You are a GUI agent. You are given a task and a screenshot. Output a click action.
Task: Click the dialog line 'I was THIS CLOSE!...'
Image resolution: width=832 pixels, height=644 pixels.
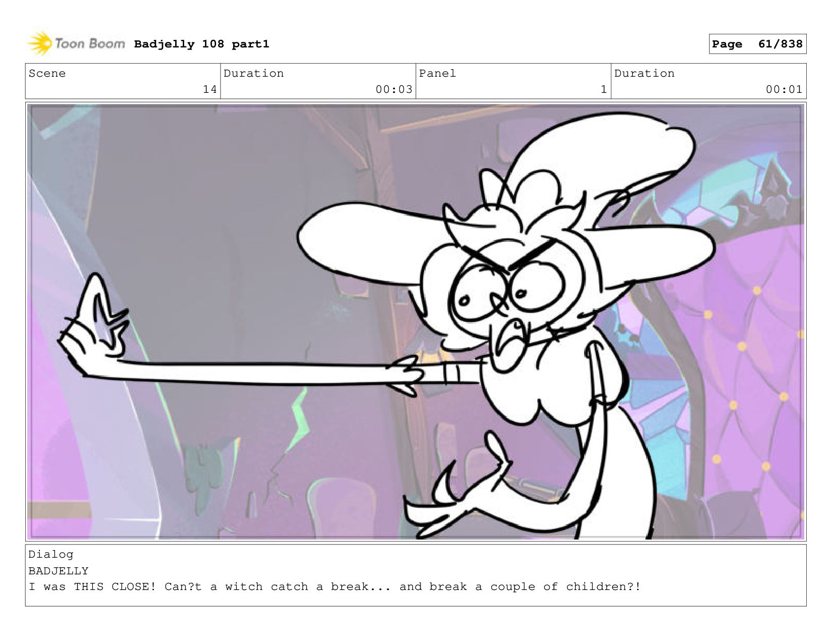335,586
